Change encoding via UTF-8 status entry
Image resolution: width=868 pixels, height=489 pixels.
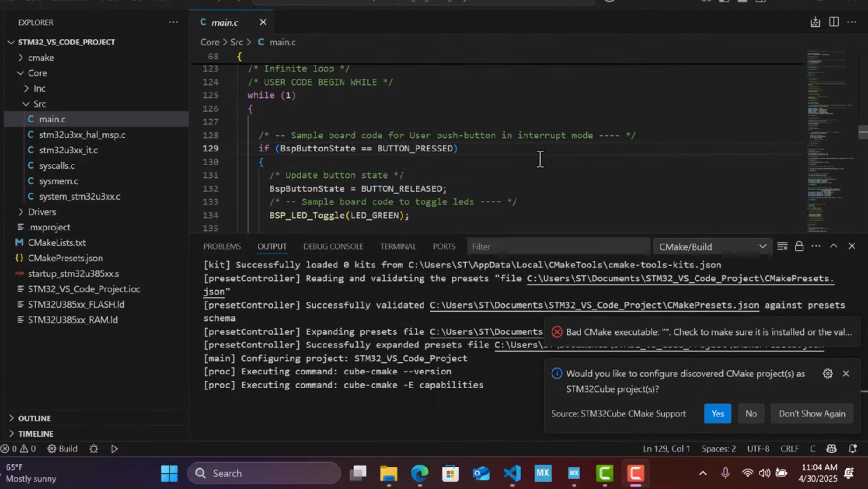(758, 449)
